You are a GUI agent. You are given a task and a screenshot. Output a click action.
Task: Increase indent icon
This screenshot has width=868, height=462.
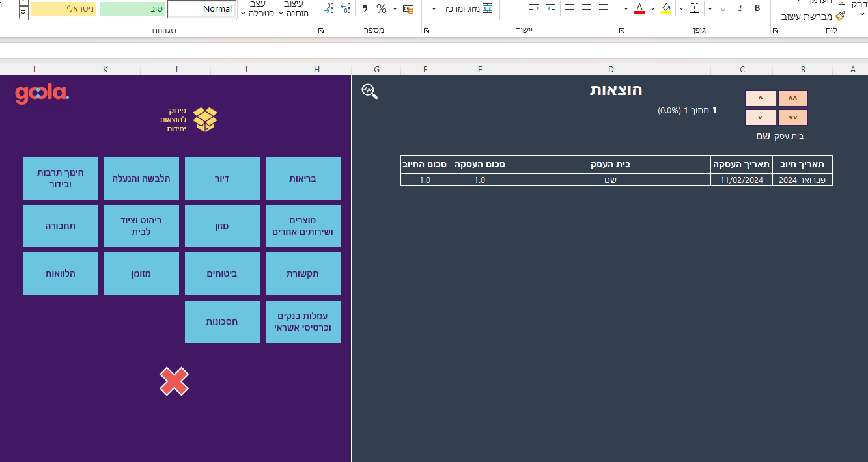(x=551, y=8)
